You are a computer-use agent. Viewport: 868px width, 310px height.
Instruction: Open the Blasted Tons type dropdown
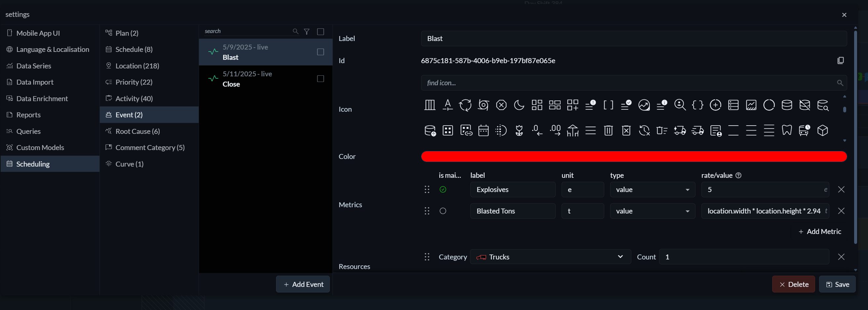click(652, 211)
